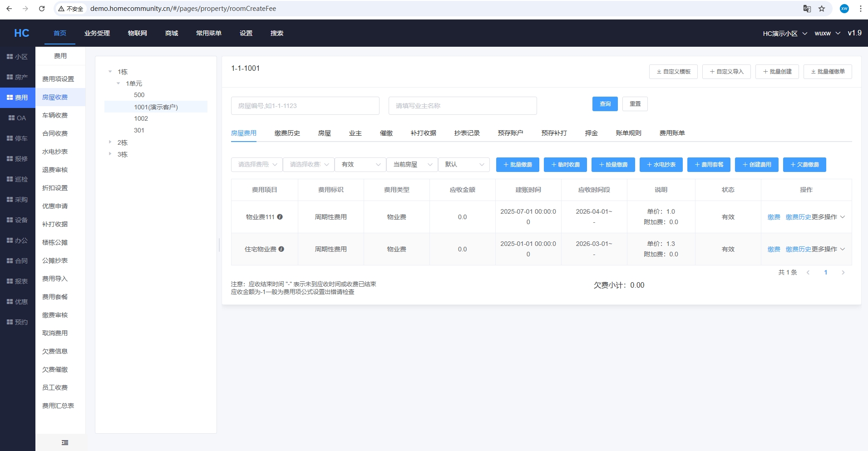Click the info icon beside 住宅物业费

tap(281, 249)
